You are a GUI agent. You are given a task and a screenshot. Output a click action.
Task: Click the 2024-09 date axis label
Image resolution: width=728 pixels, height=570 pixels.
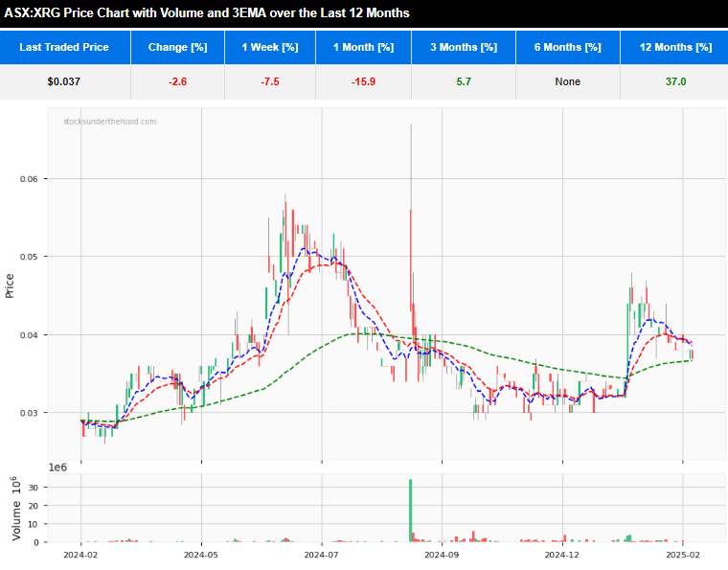tap(442, 555)
